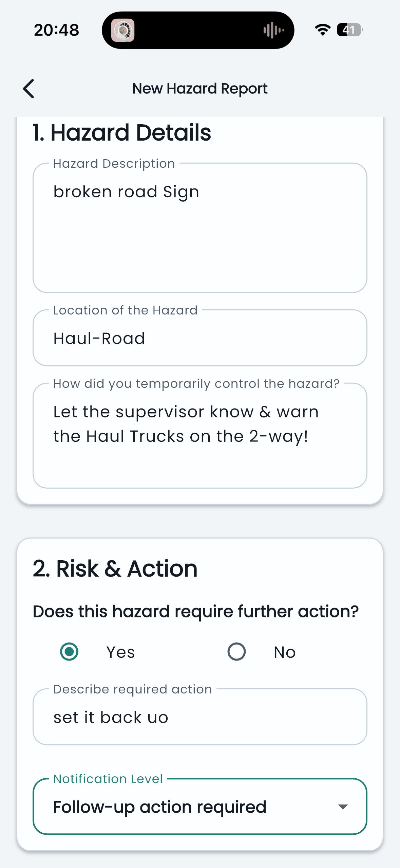Tap the Hazard Details section heading
The width and height of the screenshot is (400, 868).
(x=122, y=132)
